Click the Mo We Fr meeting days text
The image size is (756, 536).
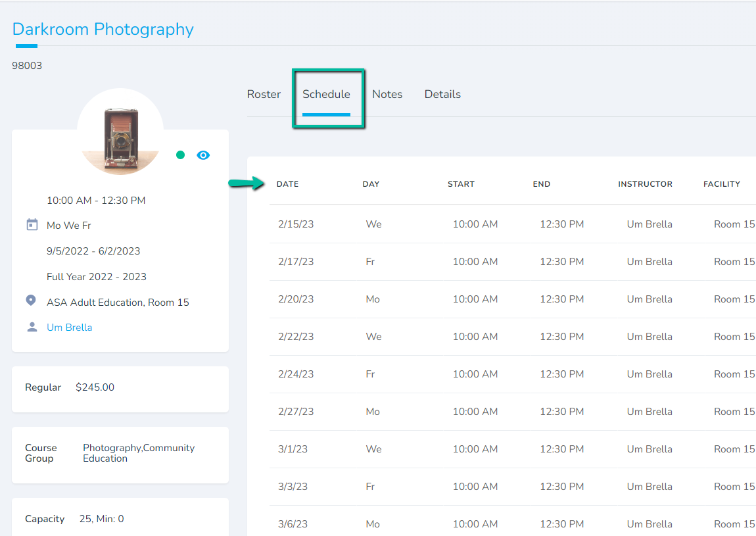click(69, 226)
